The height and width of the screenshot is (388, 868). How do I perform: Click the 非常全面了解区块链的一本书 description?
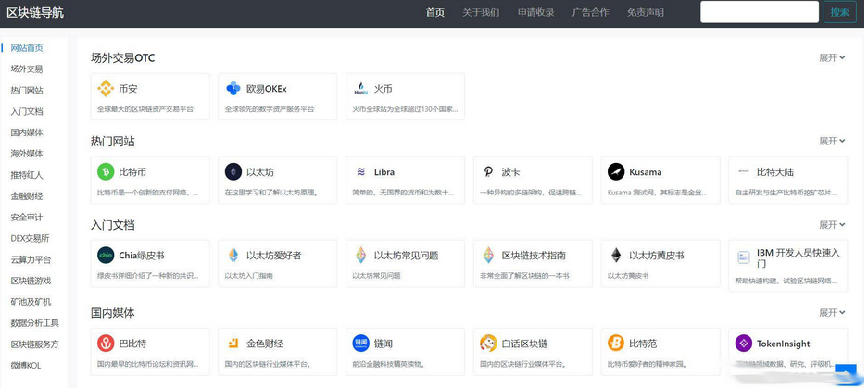[x=525, y=276]
